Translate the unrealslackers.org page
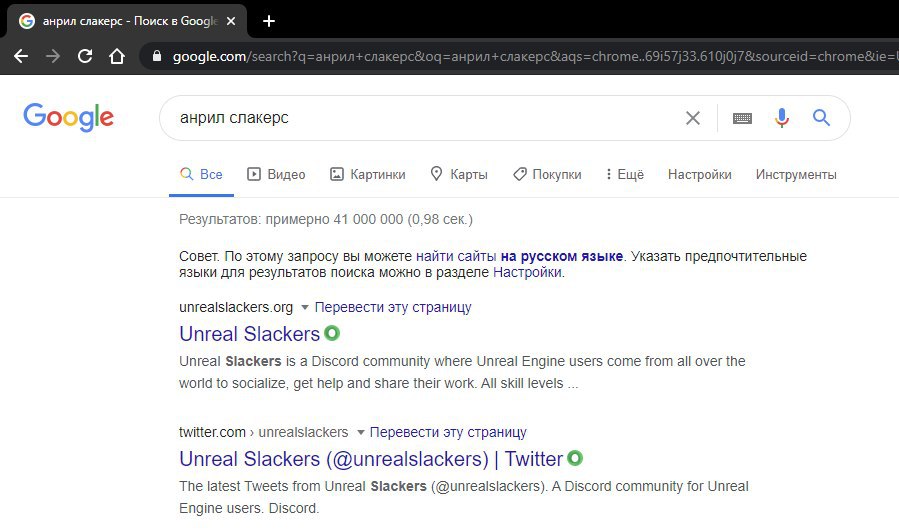 [x=393, y=307]
